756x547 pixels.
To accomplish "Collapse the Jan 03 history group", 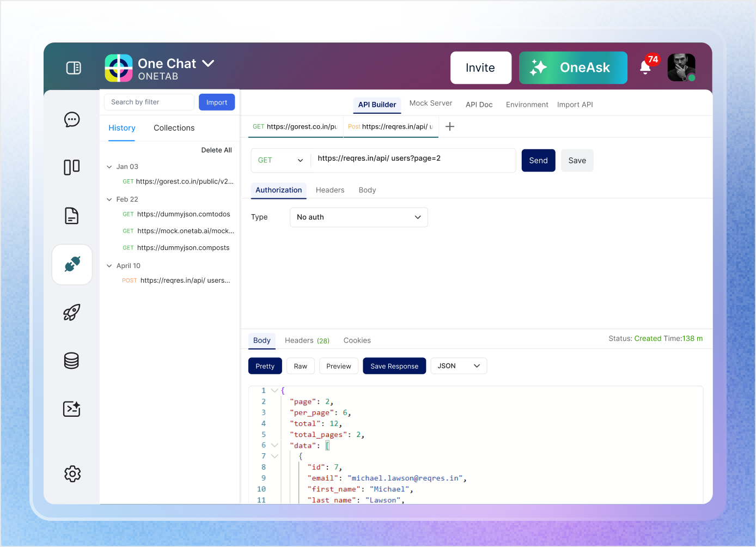I will point(109,167).
